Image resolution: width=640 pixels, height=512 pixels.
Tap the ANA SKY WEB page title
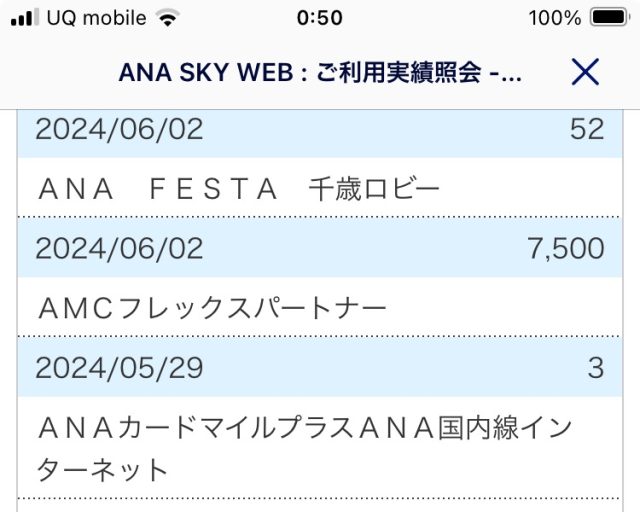[320, 73]
